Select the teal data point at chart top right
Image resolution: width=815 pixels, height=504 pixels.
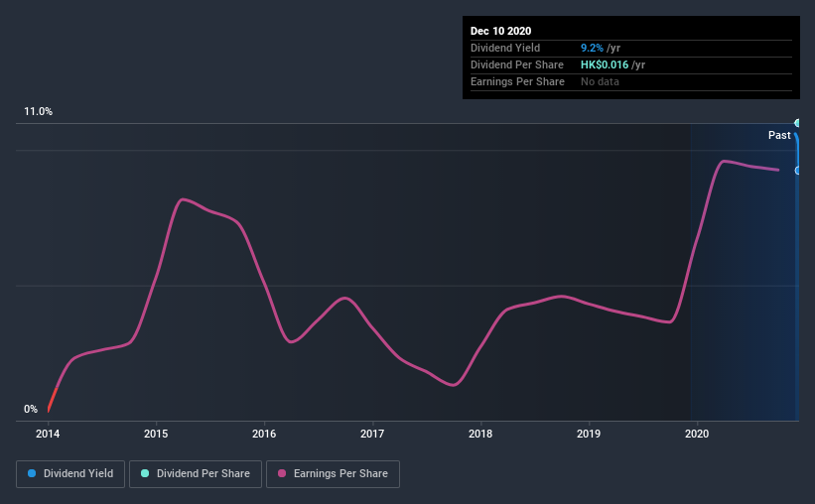pyautogui.click(x=797, y=123)
